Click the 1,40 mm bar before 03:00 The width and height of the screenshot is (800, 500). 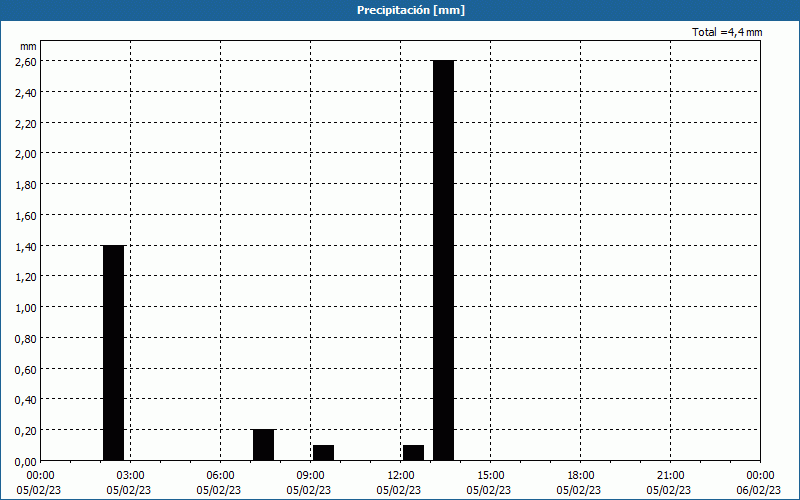113,353
